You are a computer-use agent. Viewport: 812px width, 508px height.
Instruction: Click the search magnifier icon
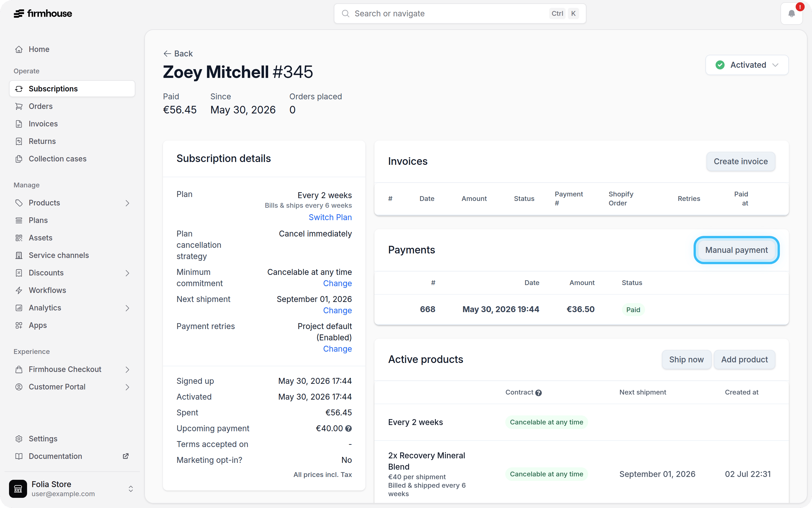click(345, 14)
